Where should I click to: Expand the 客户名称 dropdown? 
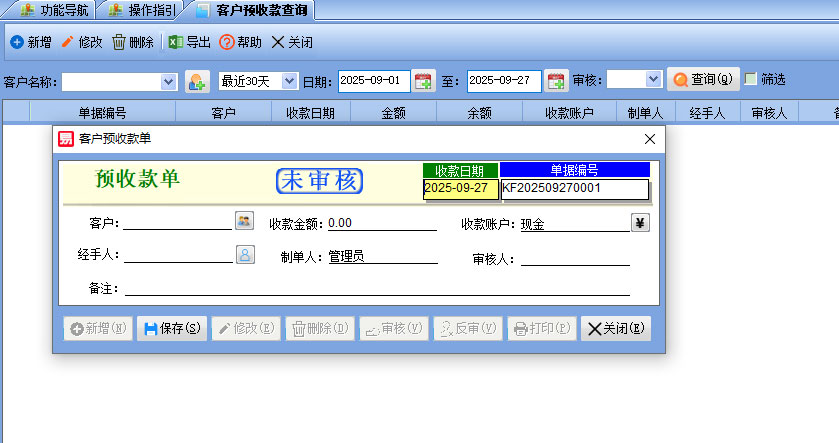tap(168, 81)
